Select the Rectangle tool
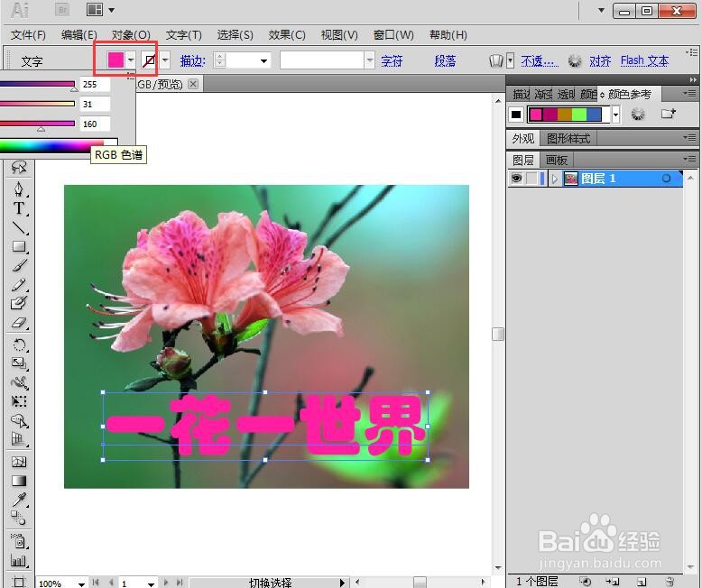Viewport: 702px width, 588px height. 19,246
